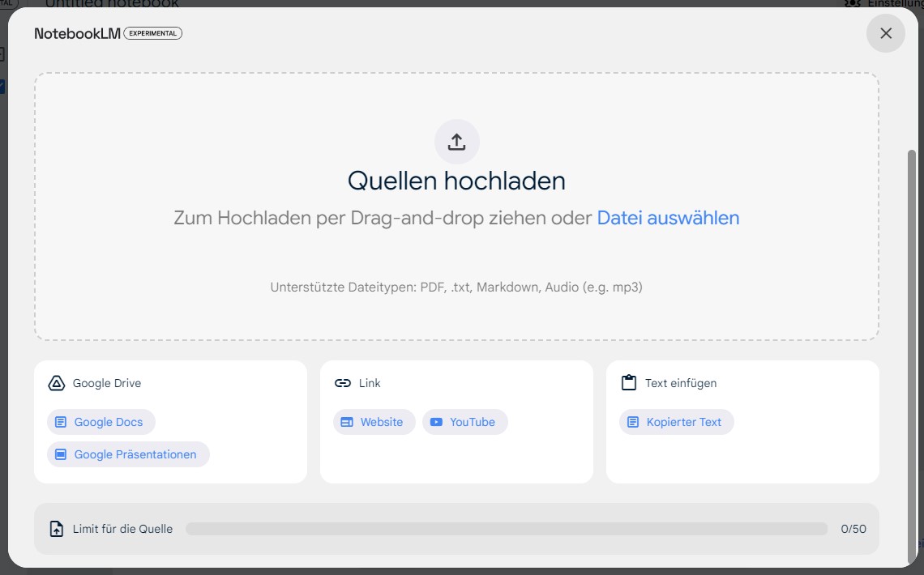924x575 pixels.
Task: Select the YouTube play icon
Action: [x=438, y=422]
